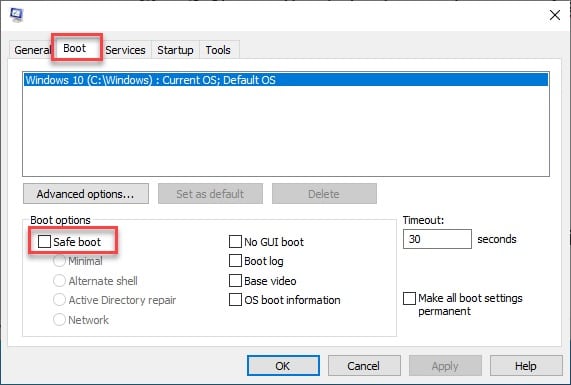This screenshot has height=385, width=571.
Task: Choose the Alternate shell radio option
Action: [59, 280]
